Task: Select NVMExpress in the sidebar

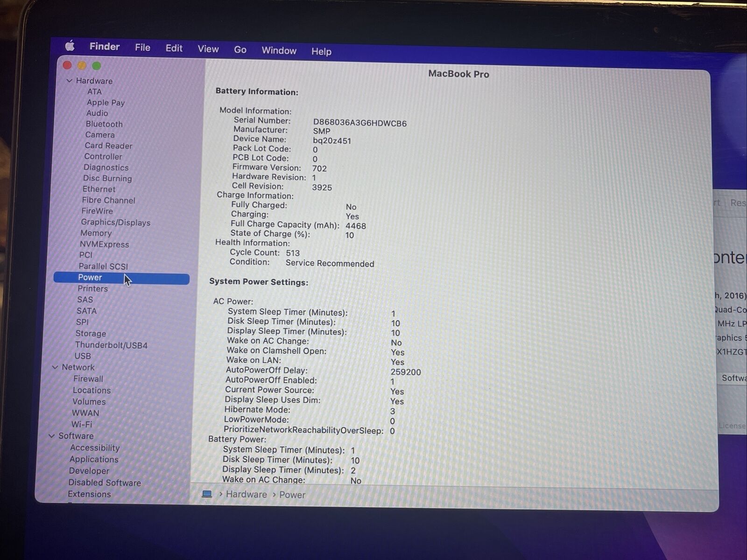Action: pyautogui.click(x=104, y=245)
